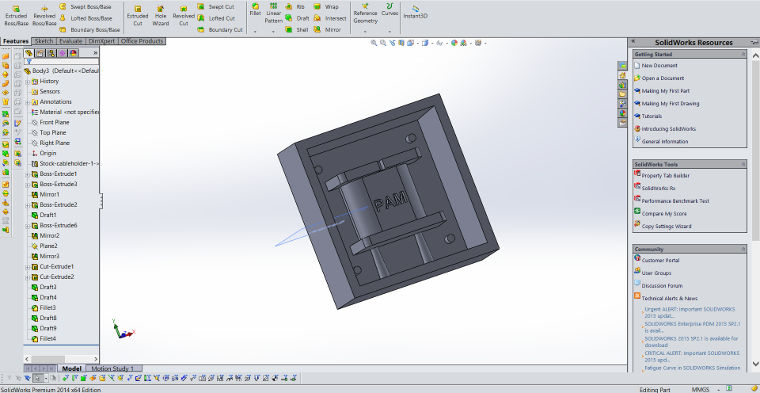The height and width of the screenshot is (393, 760).
Task: Expand the History tree node
Action: point(28,81)
